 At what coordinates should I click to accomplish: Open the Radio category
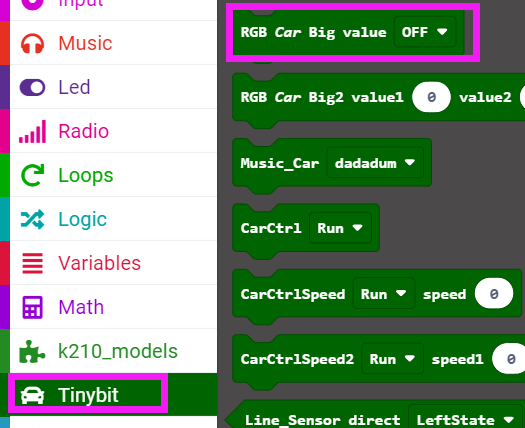(108, 131)
